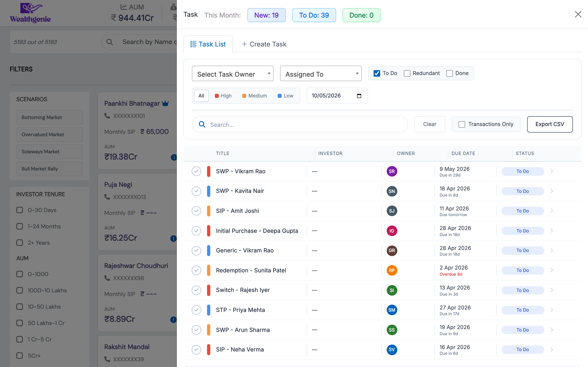
Task: Open details arrow for Redemption - Sunita Patel
Action: [x=552, y=270]
